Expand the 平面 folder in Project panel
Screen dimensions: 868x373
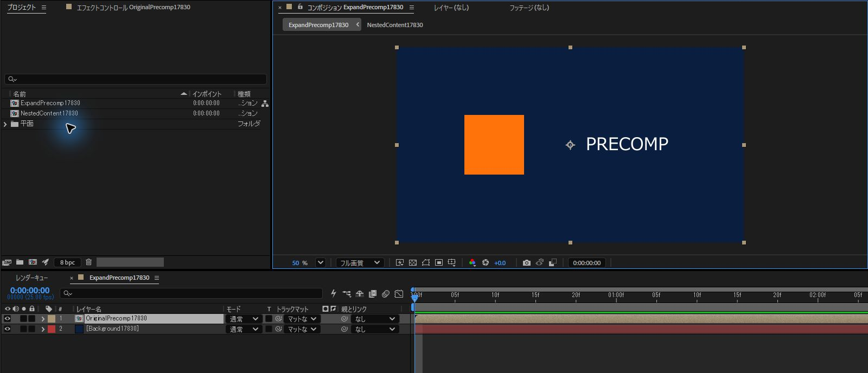5,124
